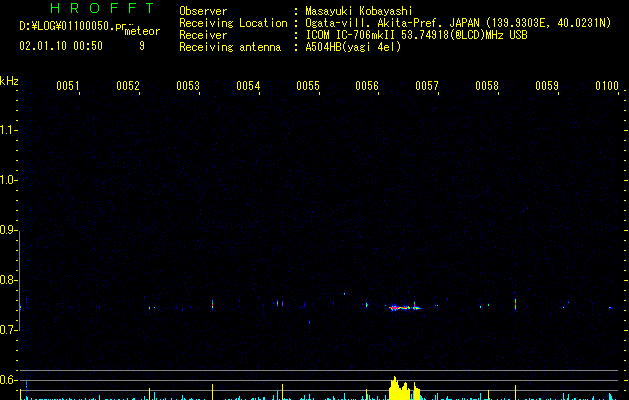629x400 pixels.
Task: Click the vertical echo streak after 0058
Action: [x=515, y=304]
